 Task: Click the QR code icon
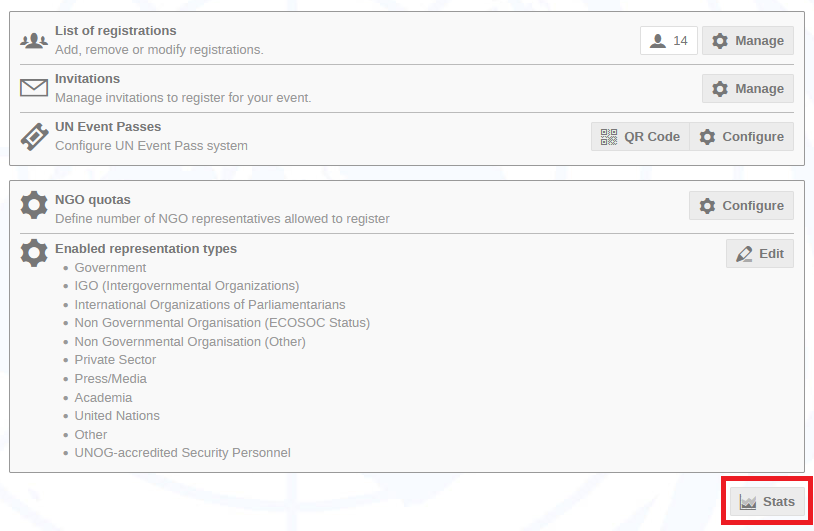pyautogui.click(x=609, y=137)
